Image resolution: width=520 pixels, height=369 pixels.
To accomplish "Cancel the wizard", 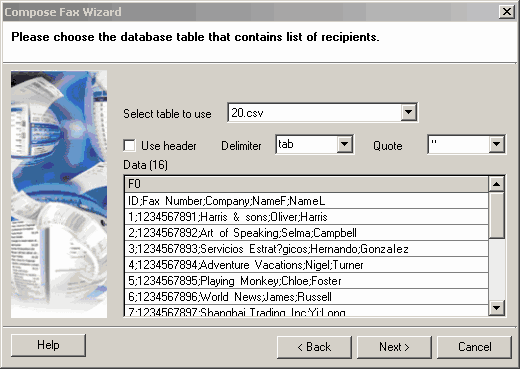I will [x=474, y=347].
